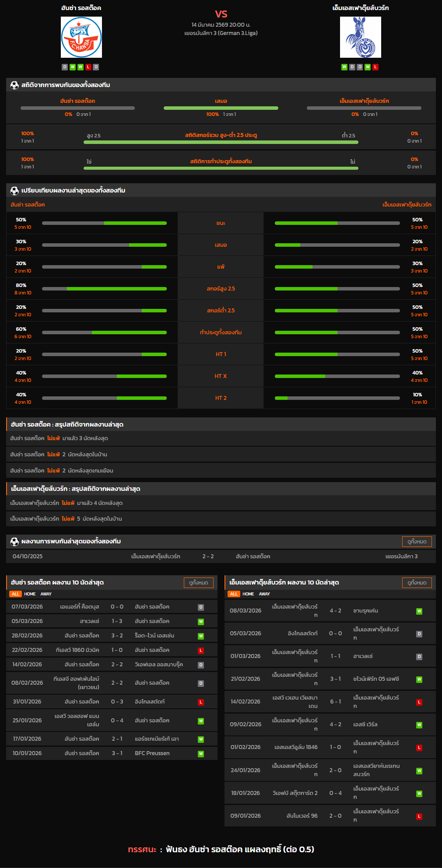Click soccer ball icon beside latest meetings header

coord(14,542)
